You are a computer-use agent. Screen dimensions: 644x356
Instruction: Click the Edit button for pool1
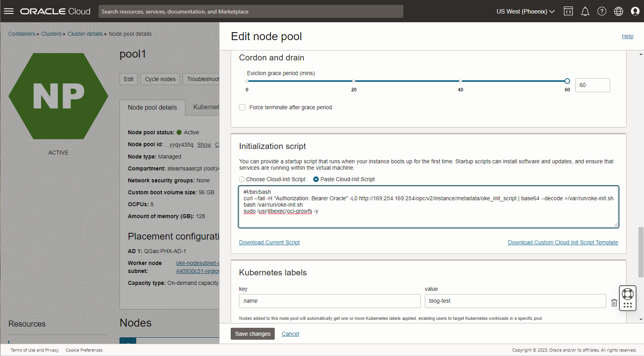tap(129, 79)
